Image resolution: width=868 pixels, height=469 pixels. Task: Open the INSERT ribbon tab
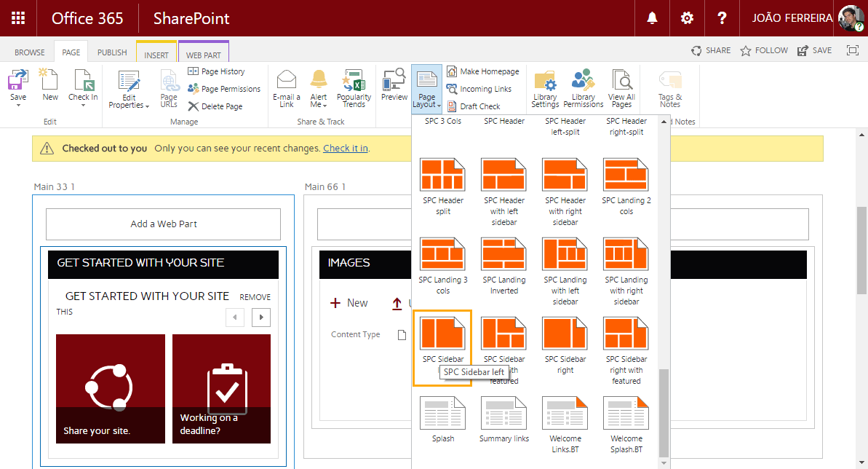pos(157,52)
